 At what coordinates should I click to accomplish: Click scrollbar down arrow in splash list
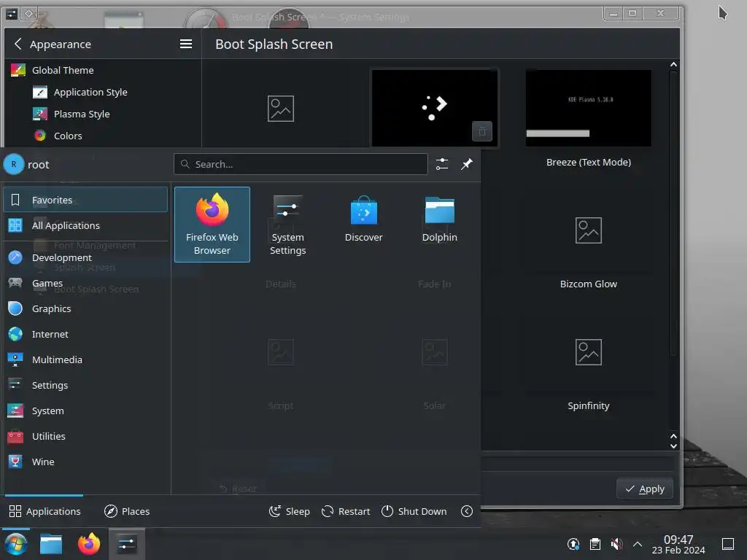pyautogui.click(x=673, y=446)
